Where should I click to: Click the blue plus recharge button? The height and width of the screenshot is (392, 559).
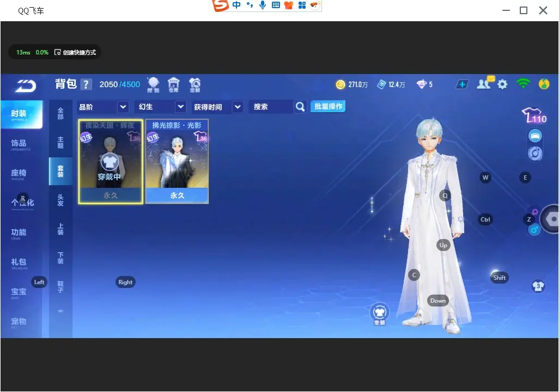point(462,84)
